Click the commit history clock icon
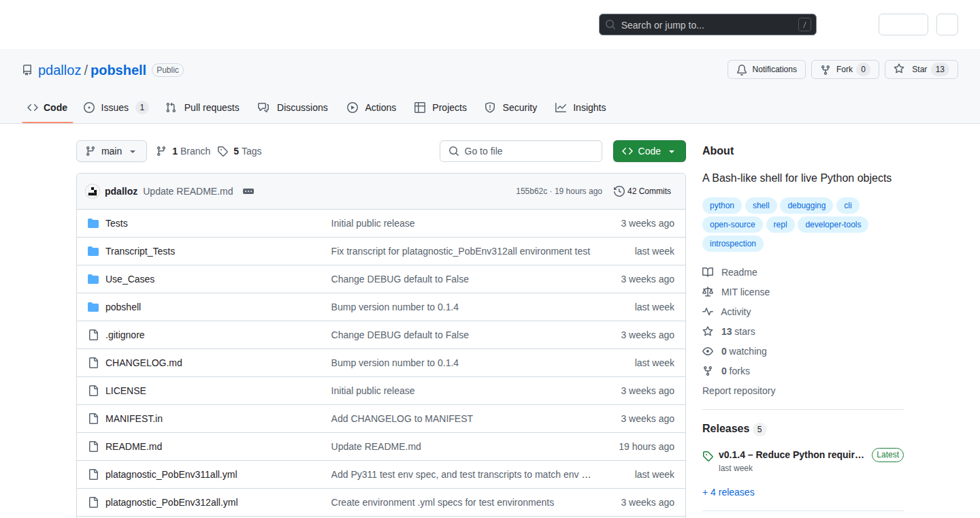 click(x=619, y=191)
